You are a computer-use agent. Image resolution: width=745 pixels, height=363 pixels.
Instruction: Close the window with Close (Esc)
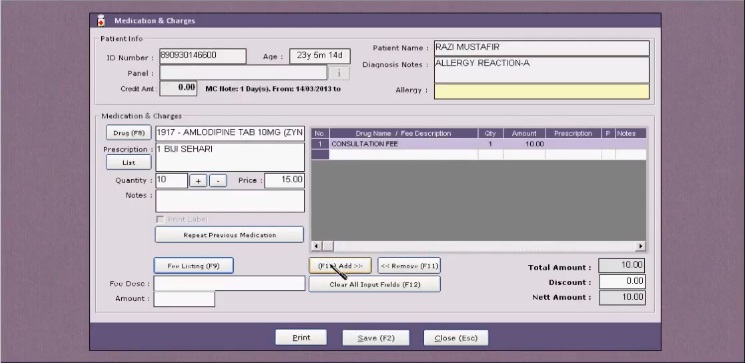456,338
